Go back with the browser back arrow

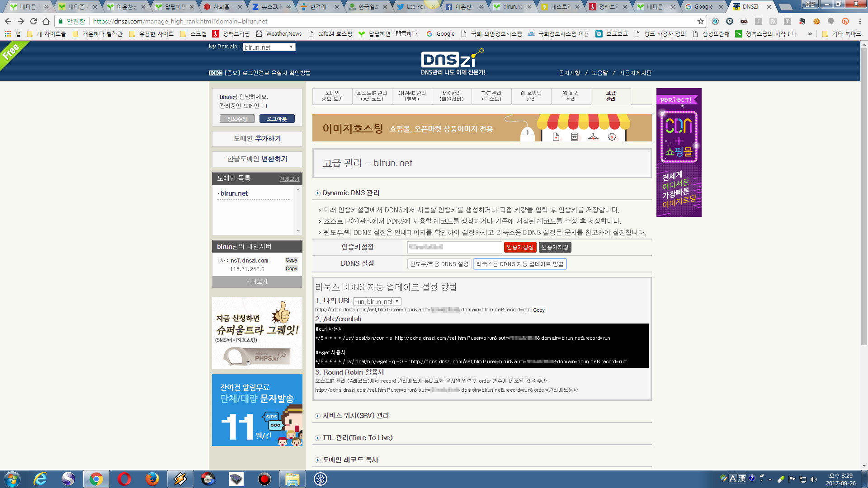[8, 21]
